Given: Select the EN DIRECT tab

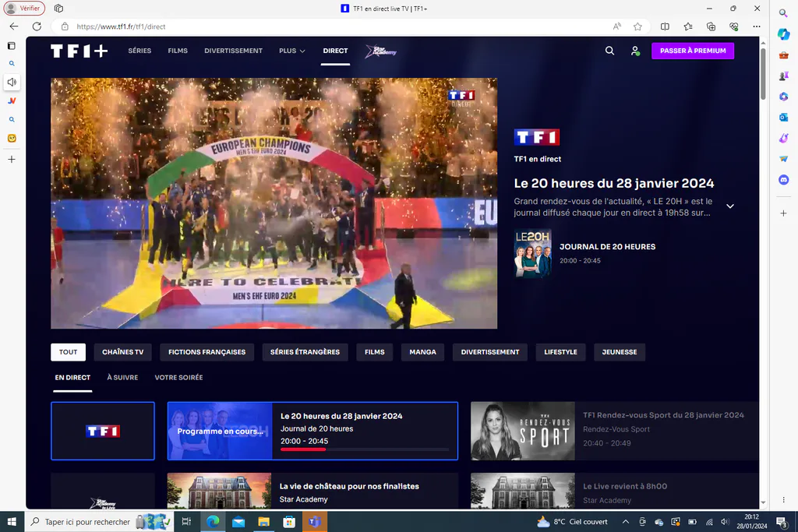Looking at the screenshot, I should [72, 377].
